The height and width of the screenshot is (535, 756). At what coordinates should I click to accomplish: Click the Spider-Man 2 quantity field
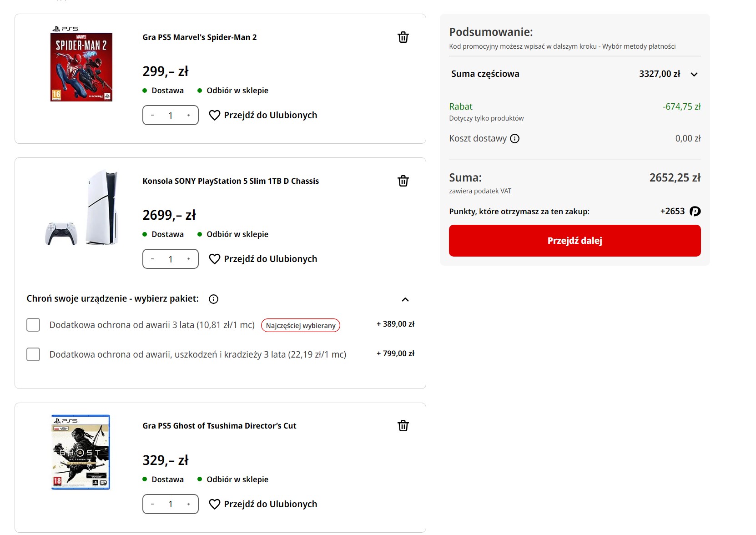tap(171, 115)
